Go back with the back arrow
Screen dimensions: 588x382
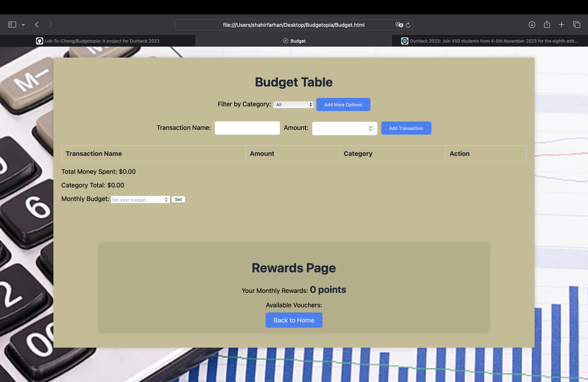coord(37,25)
